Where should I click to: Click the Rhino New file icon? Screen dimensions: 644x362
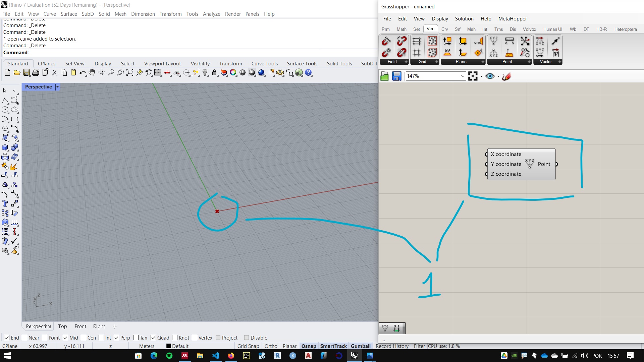(7, 73)
